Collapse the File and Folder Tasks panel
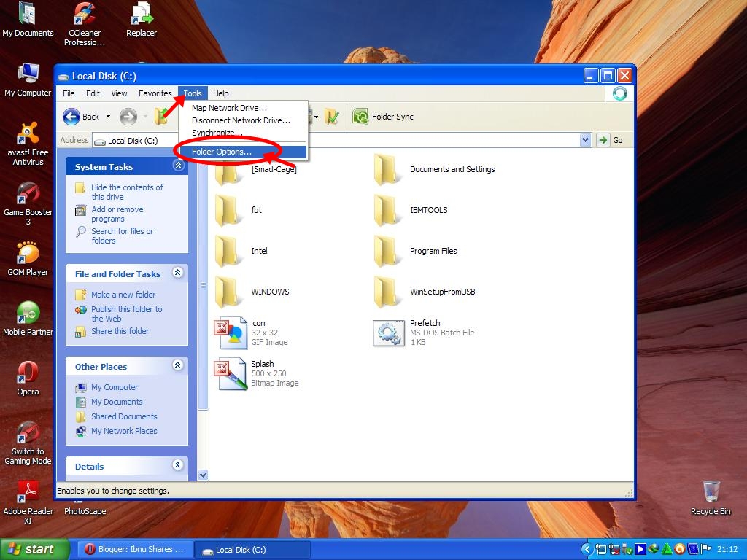 pos(178,273)
